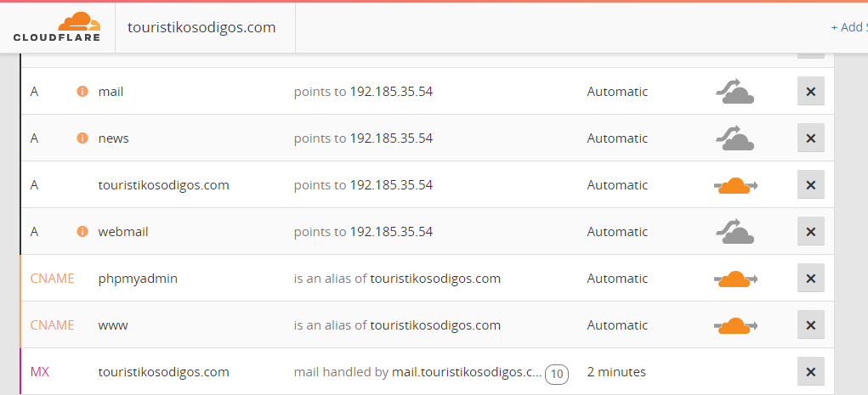Click info icon beside news record

coord(82,138)
